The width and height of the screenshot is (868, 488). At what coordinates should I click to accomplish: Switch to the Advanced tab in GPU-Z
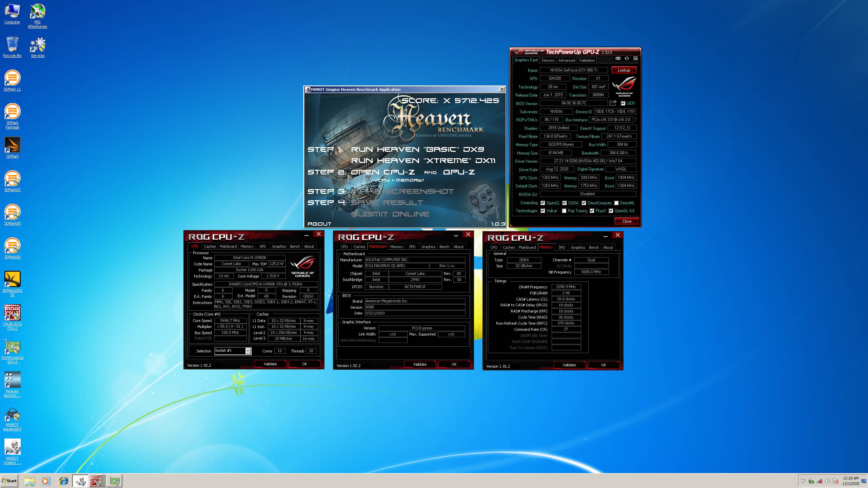click(567, 60)
